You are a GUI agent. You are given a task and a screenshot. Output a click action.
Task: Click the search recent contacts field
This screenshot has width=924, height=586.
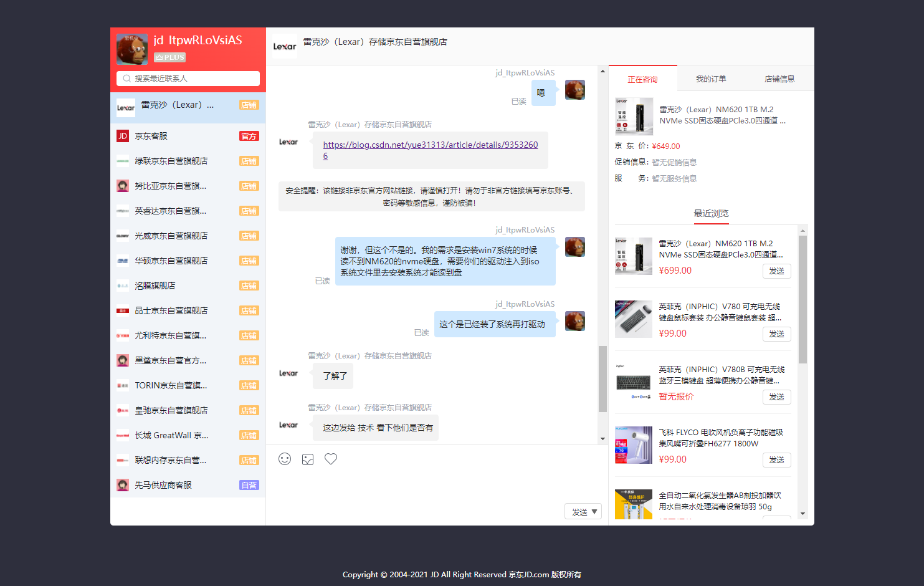[188, 79]
